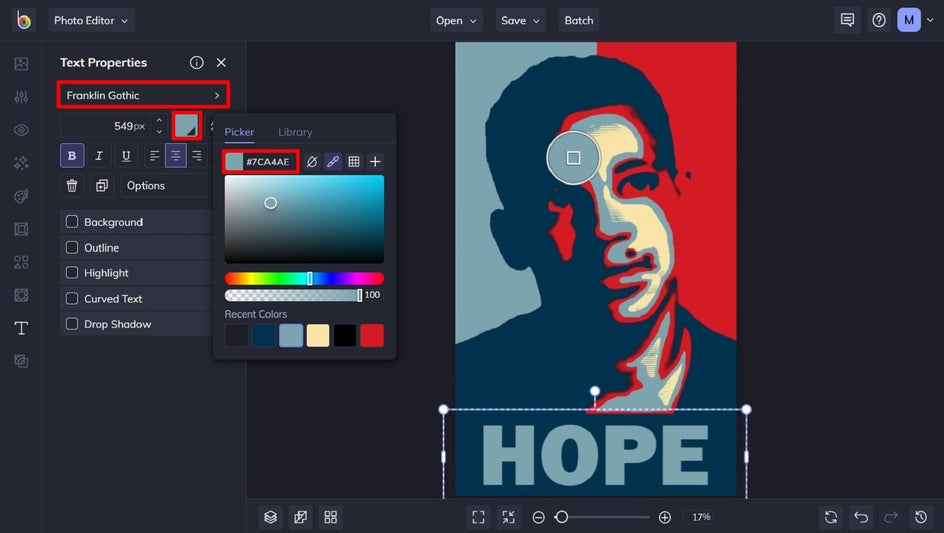
Task: Align text right
Action: click(x=196, y=156)
